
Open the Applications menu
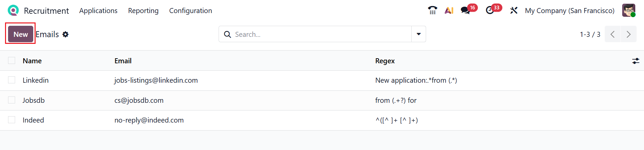click(98, 11)
